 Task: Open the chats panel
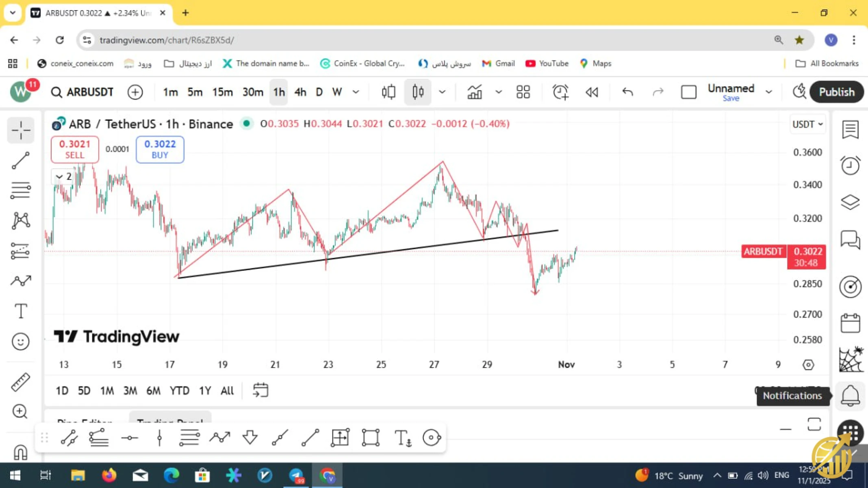[850, 240]
